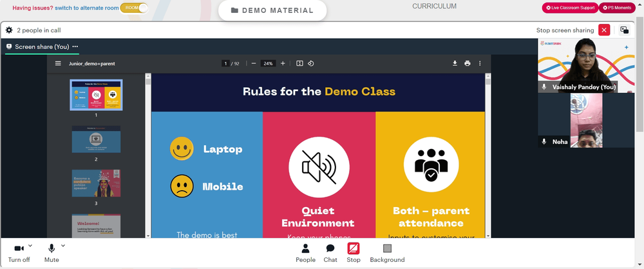Click the PS Moments button
Screen dimensions: 644x269
(x=617, y=8)
